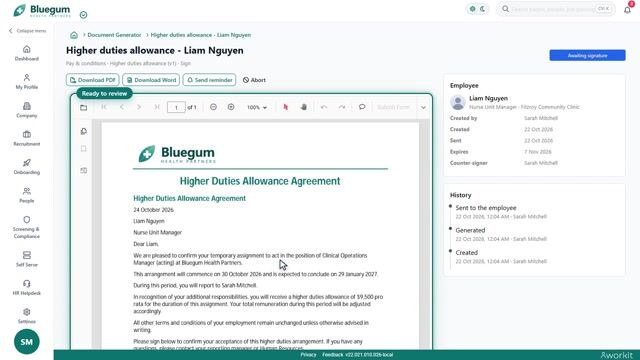640x360 pixels.
Task: Open Document Generator breadcrumb
Action: pos(114,35)
